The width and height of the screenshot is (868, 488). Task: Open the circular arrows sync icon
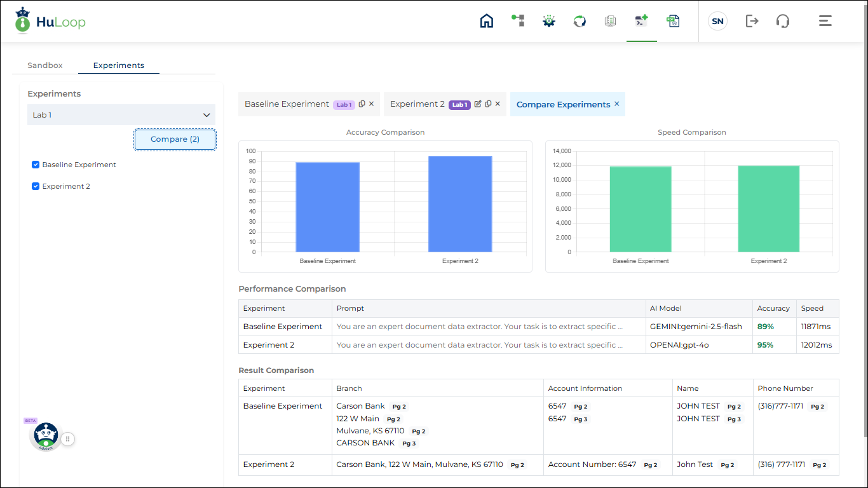[580, 21]
